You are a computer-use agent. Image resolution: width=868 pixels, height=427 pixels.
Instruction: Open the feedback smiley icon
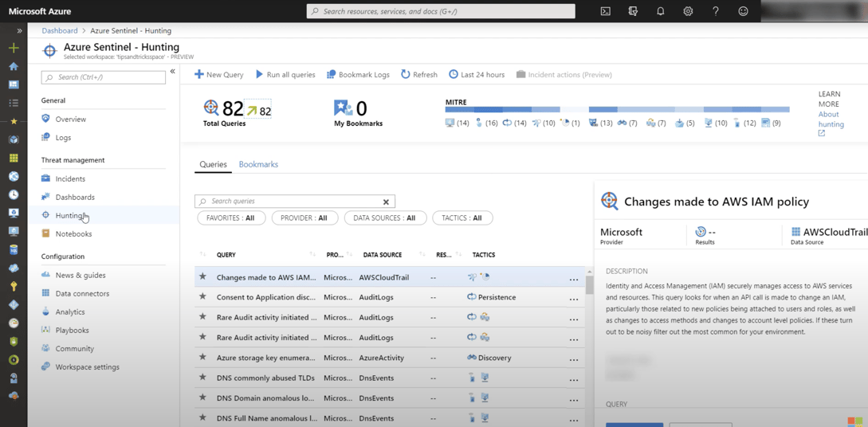(743, 11)
